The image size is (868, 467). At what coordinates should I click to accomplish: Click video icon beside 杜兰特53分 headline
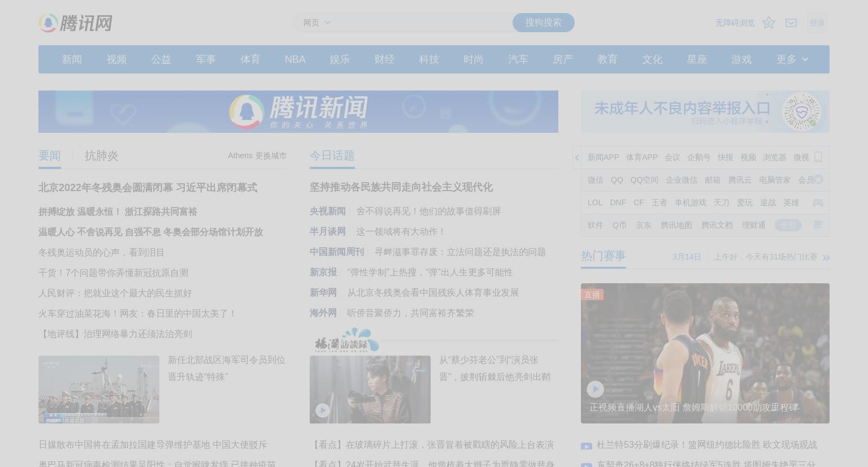point(586,446)
